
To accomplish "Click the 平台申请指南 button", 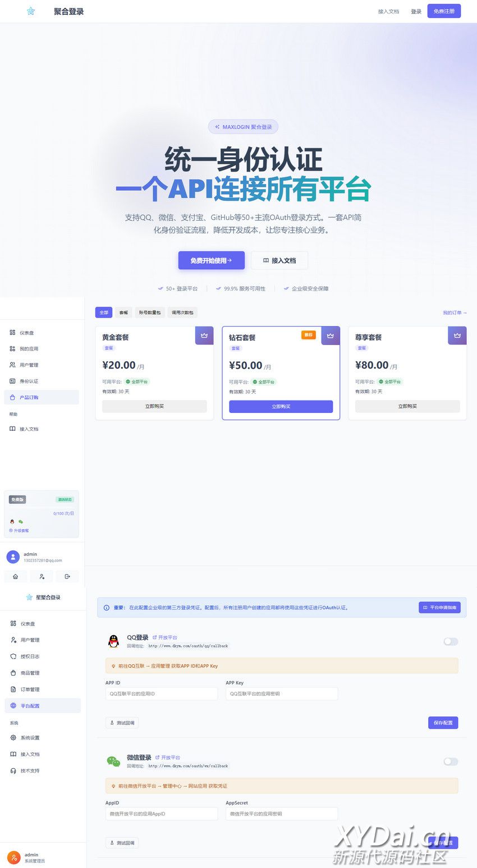I will [x=439, y=608].
